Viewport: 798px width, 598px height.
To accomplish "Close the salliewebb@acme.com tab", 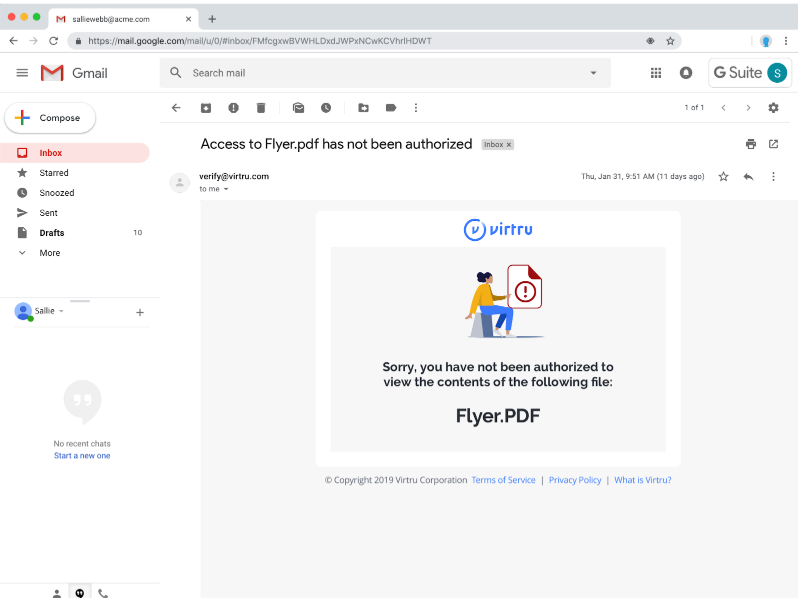I will tap(188, 19).
